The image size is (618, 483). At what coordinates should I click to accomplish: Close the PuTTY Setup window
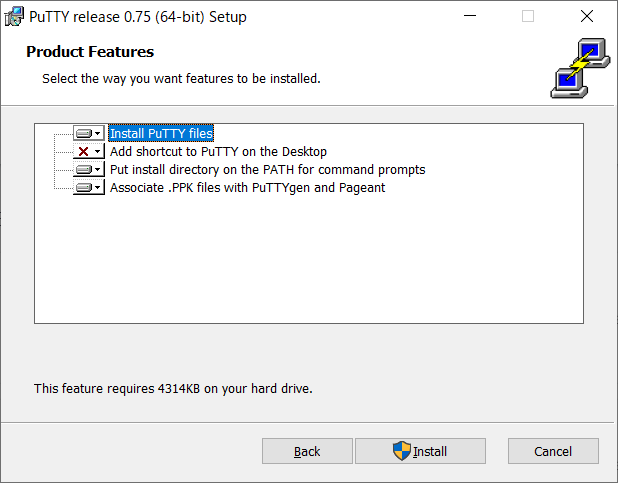click(x=587, y=16)
